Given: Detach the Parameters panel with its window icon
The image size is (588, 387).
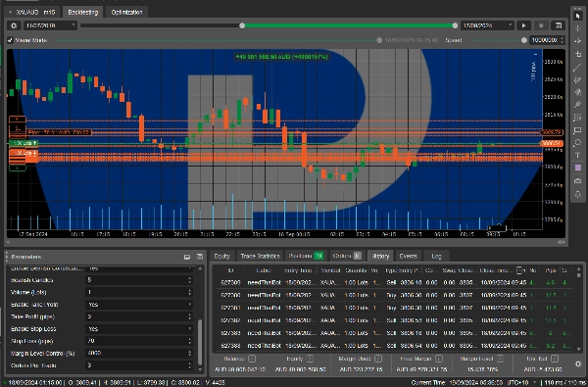Looking at the screenshot, I should click(187, 257).
